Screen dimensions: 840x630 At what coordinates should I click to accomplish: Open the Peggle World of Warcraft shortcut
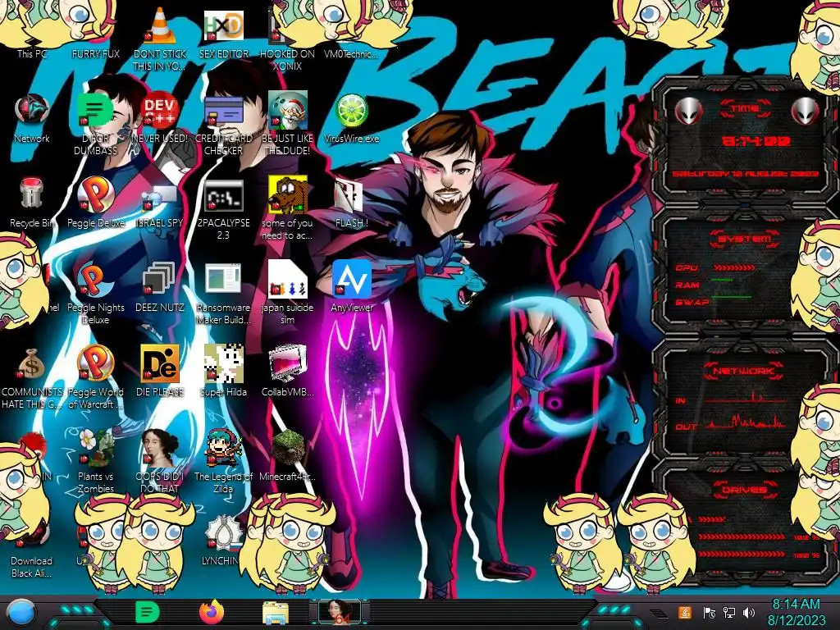pos(95,377)
